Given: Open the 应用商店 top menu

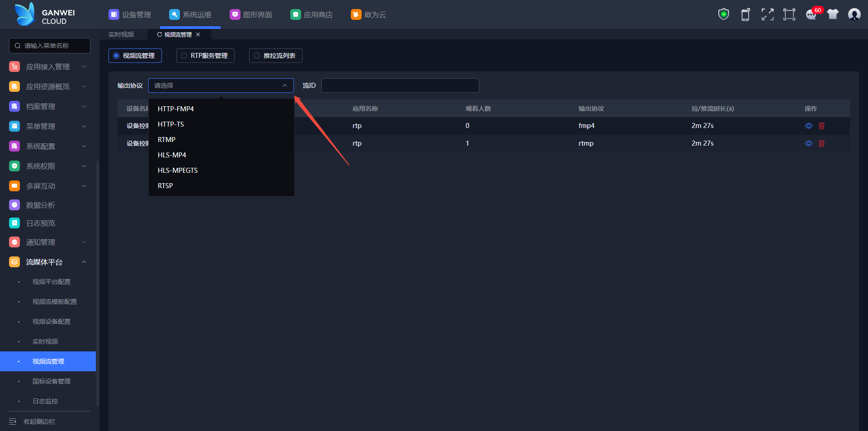Looking at the screenshot, I should click(x=311, y=14).
